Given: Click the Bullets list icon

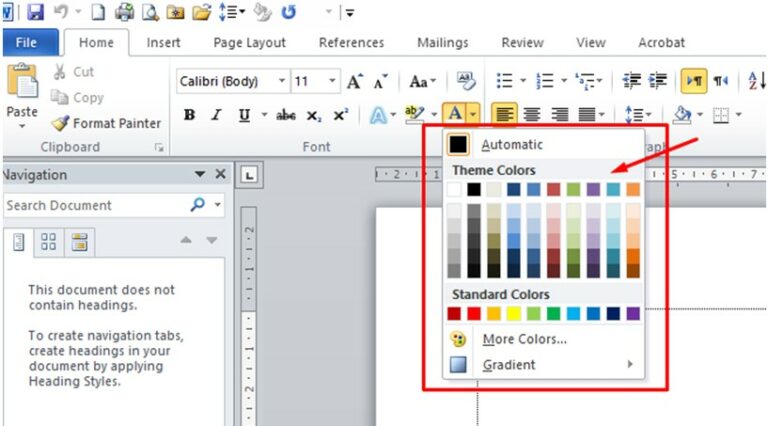Looking at the screenshot, I should pos(505,82).
